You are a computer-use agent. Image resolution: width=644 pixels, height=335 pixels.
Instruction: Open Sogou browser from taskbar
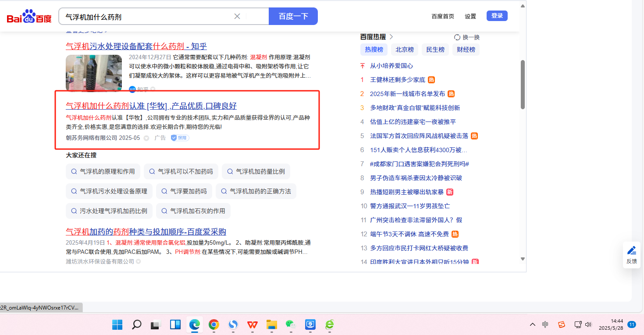tap(233, 324)
